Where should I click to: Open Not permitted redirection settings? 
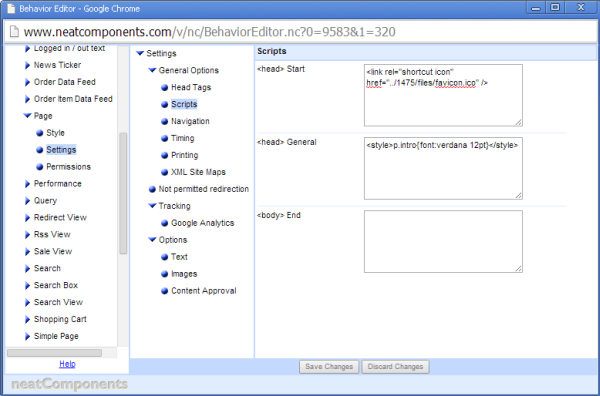pos(204,189)
